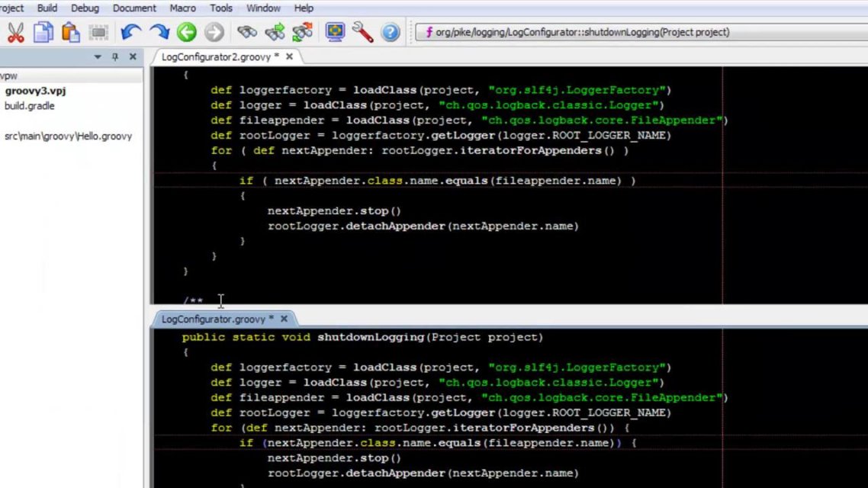Redo the last change with the Redo arrow
This screenshot has height=488, width=868.
[159, 32]
